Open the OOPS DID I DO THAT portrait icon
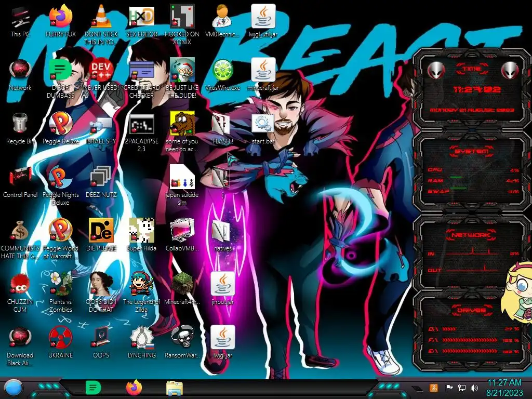This screenshot has width=532, height=399. coord(101,292)
